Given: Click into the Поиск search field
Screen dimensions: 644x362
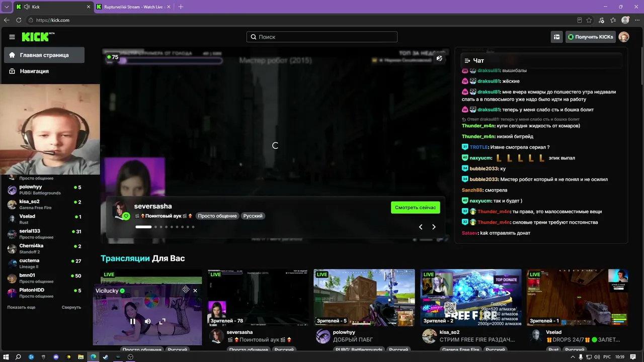Looking at the screenshot, I should coord(322,37).
